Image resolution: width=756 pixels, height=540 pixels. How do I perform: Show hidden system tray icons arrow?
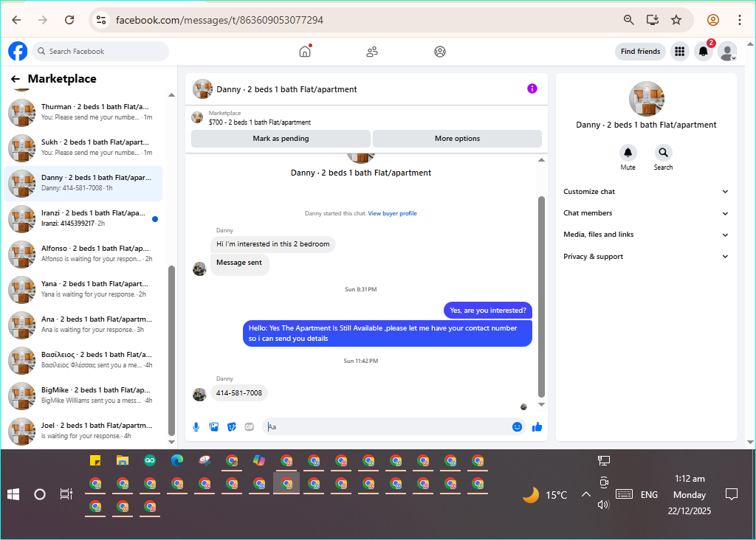[x=585, y=494]
